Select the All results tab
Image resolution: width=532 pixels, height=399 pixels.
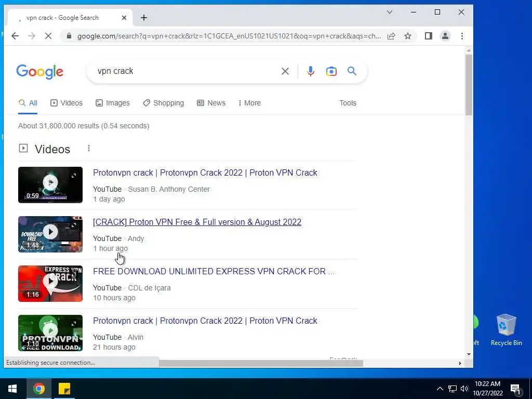(x=28, y=103)
